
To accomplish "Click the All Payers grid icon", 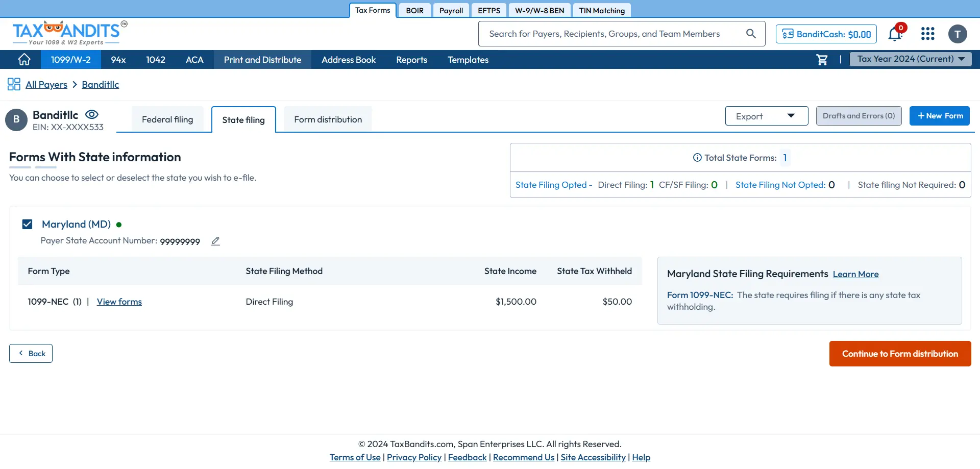I will 14,84.
